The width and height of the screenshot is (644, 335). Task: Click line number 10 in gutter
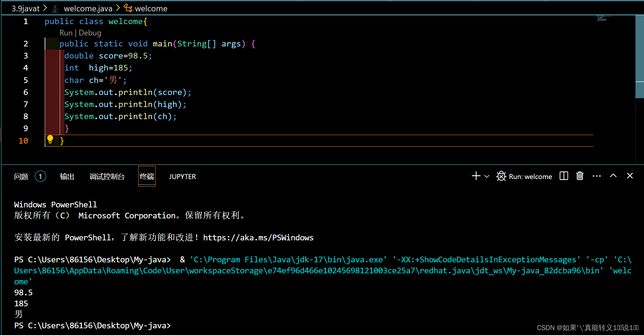pos(23,141)
